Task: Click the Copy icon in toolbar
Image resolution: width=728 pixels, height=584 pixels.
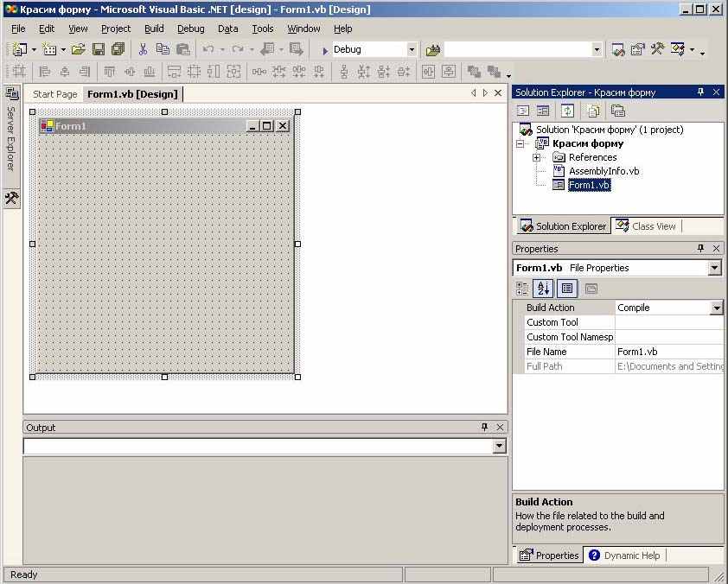Action: click(x=163, y=49)
